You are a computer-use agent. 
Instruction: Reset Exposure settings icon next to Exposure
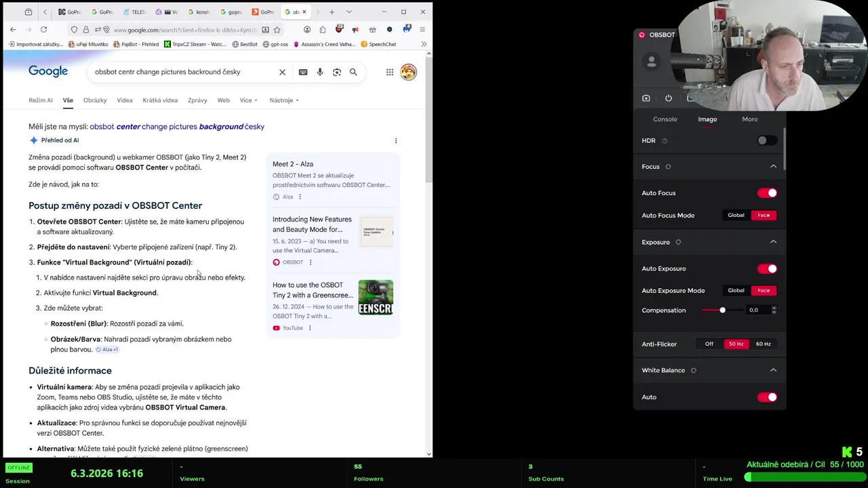click(678, 242)
